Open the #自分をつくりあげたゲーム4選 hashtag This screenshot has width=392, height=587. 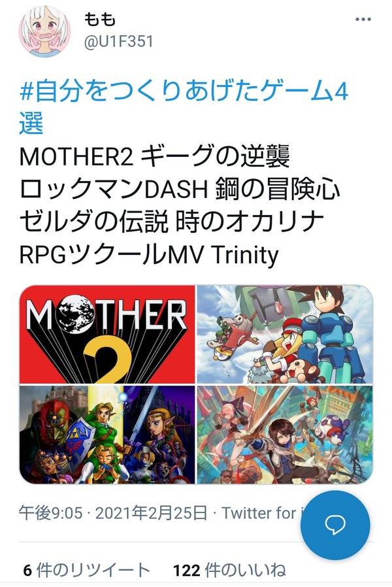[184, 107]
